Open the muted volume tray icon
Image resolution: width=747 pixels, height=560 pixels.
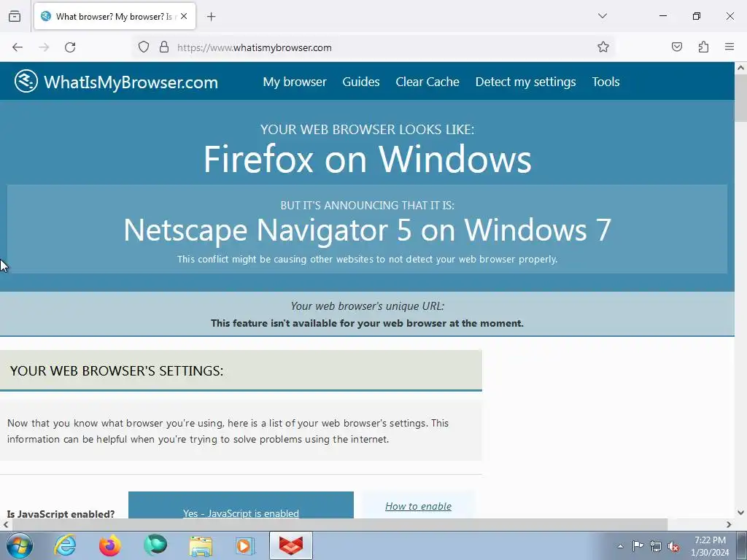(x=673, y=546)
